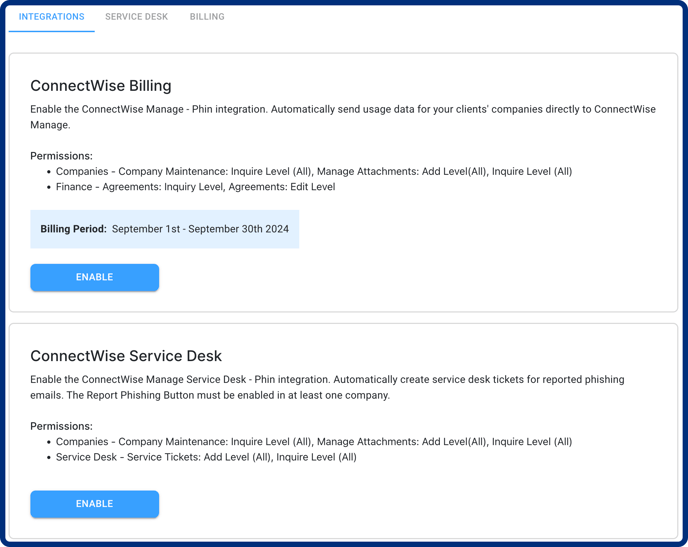Click the ConnectWise Billing heading
The width and height of the screenshot is (688, 547).
(100, 86)
